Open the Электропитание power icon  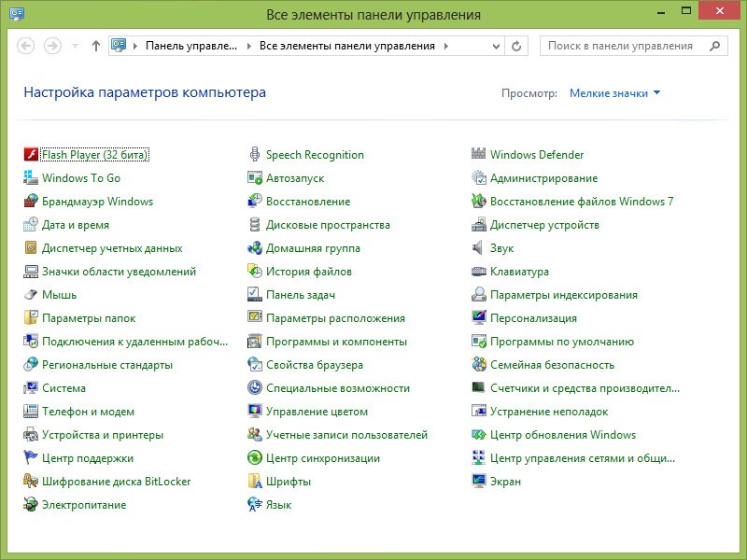pos(31,504)
